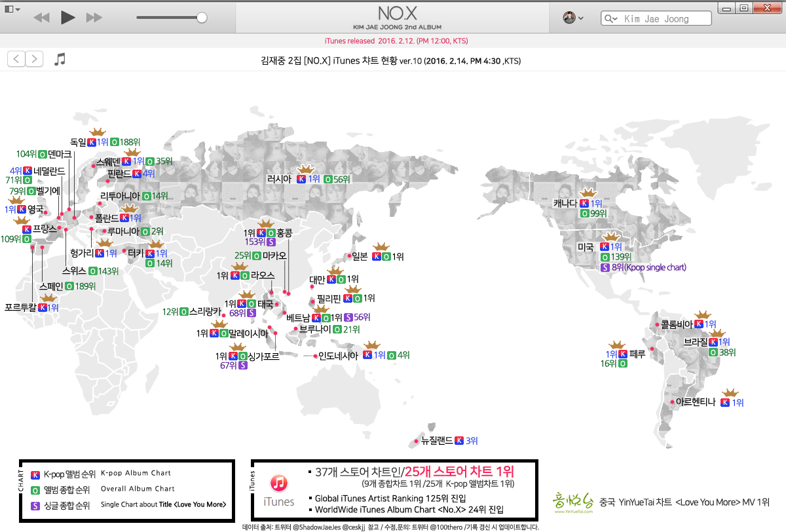This screenshot has width=786, height=532.
Task: Click the O badge beside 리투아니아
Action: [x=147, y=196]
